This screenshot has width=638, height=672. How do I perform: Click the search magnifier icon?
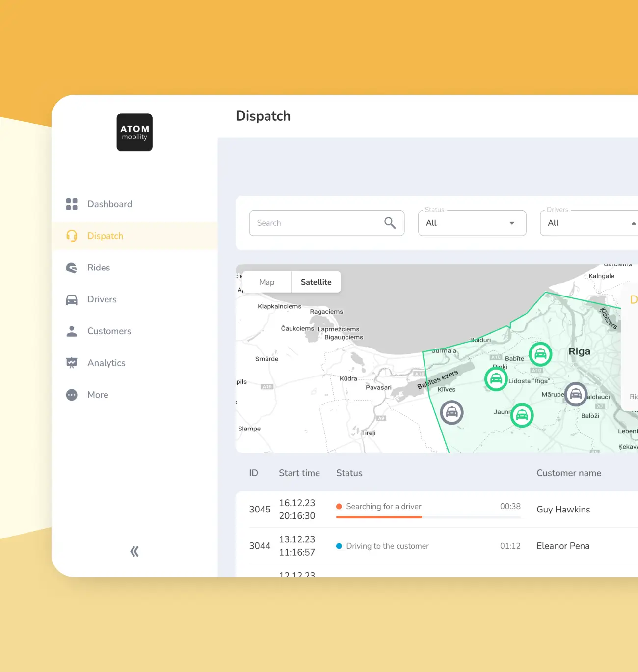click(x=390, y=223)
